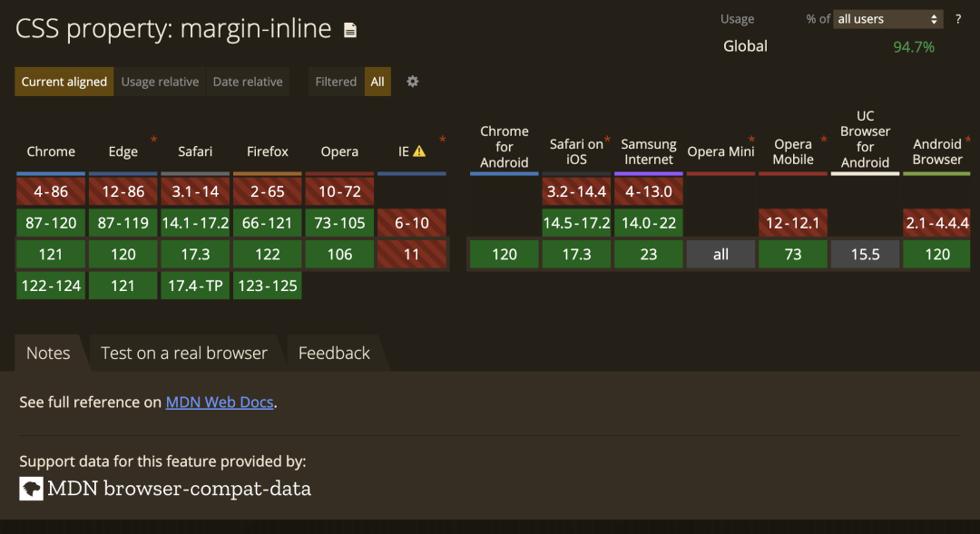Switch to Usage relative view
Viewport: 980px width, 534px height.
pos(160,82)
